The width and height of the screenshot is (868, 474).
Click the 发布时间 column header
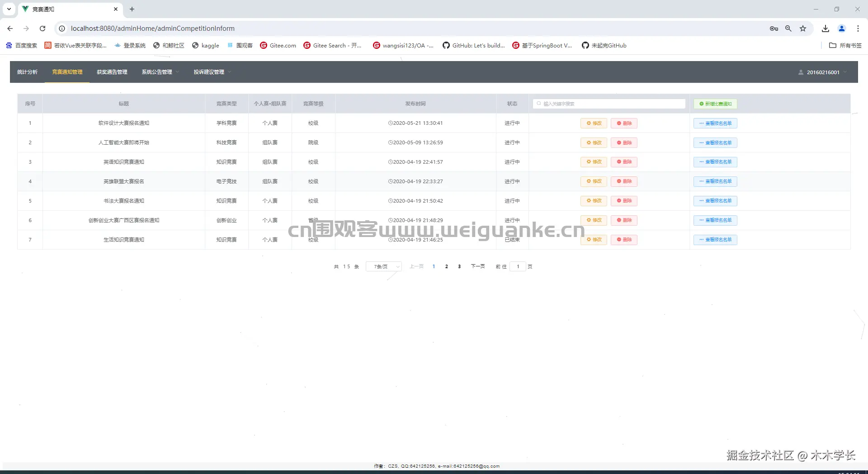click(x=415, y=104)
